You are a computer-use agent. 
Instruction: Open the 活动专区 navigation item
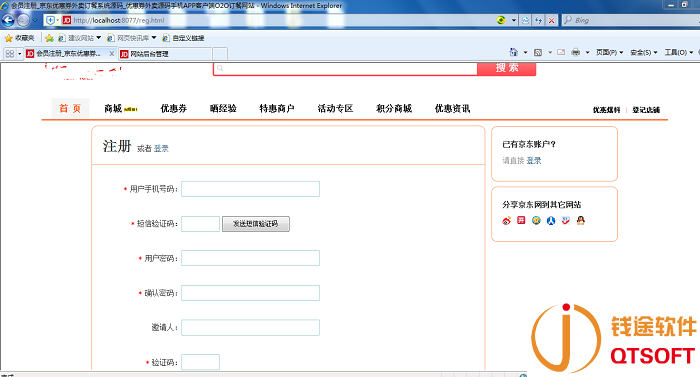tap(335, 109)
